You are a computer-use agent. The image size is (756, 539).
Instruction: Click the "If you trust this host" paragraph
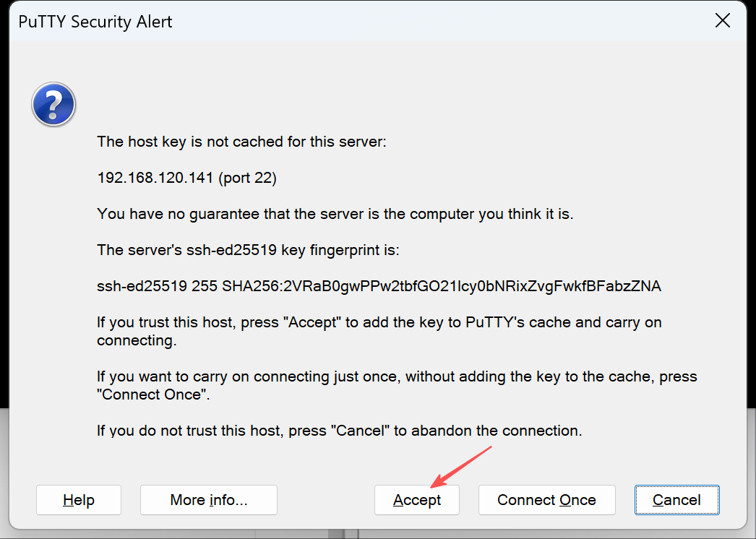pyautogui.click(x=379, y=322)
